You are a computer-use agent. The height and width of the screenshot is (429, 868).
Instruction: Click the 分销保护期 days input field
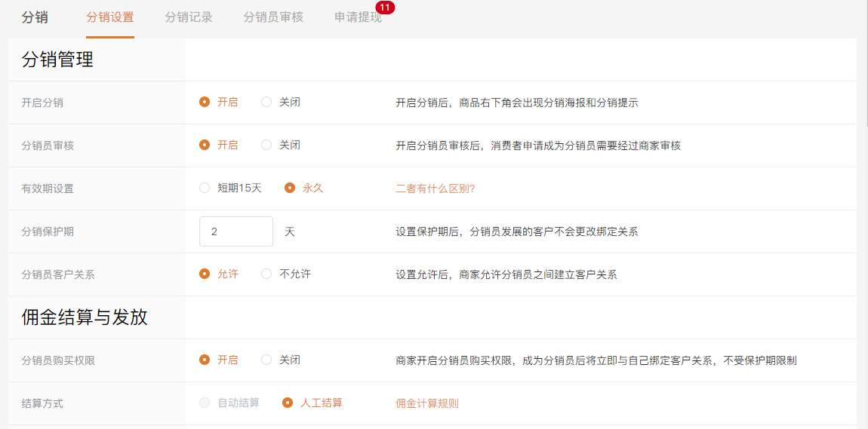235,231
